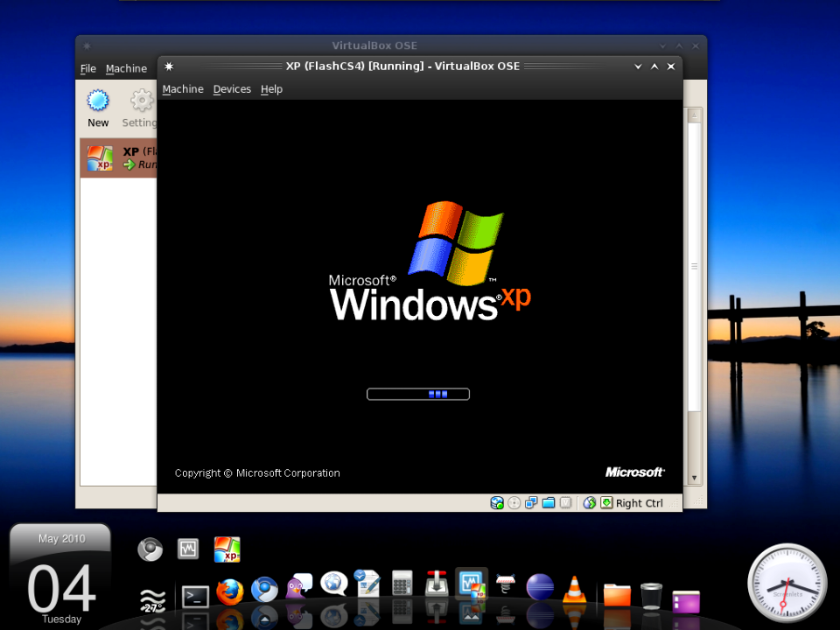This screenshot has height=630, width=840.
Task: Click the spring-shaped dock icon
Action: (505, 584)
